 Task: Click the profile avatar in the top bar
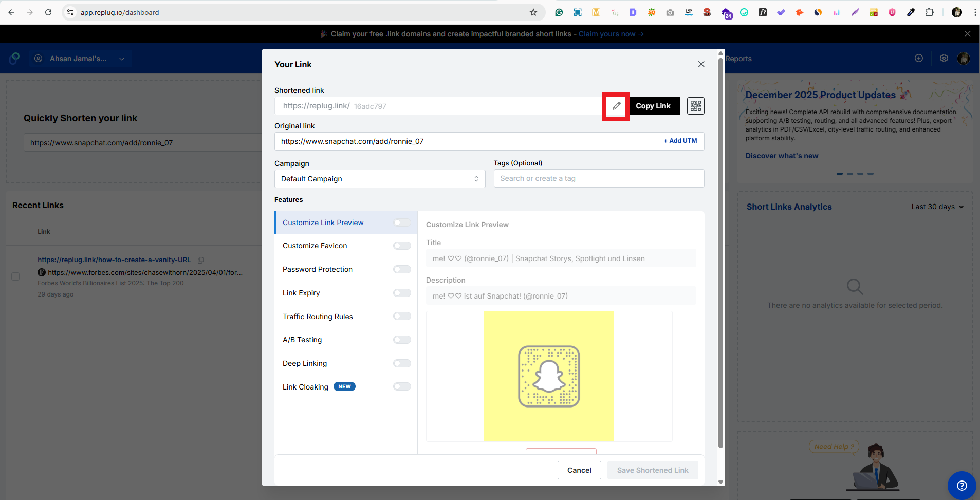[964, 58]
